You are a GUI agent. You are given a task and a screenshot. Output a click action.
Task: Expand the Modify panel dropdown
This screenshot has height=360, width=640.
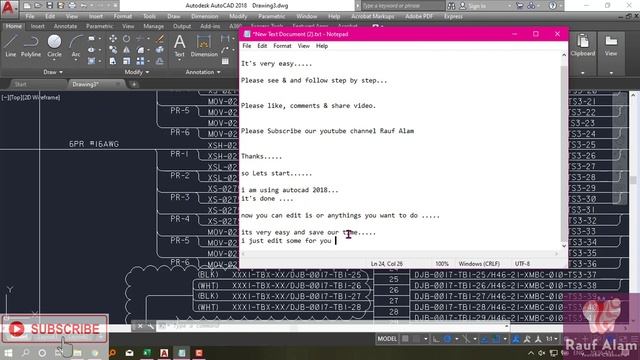137,72
